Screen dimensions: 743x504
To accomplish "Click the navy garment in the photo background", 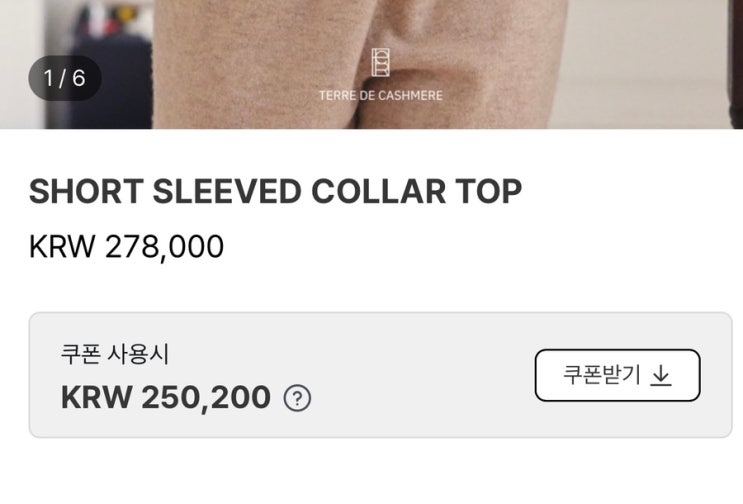I will (x=112, y=81).
